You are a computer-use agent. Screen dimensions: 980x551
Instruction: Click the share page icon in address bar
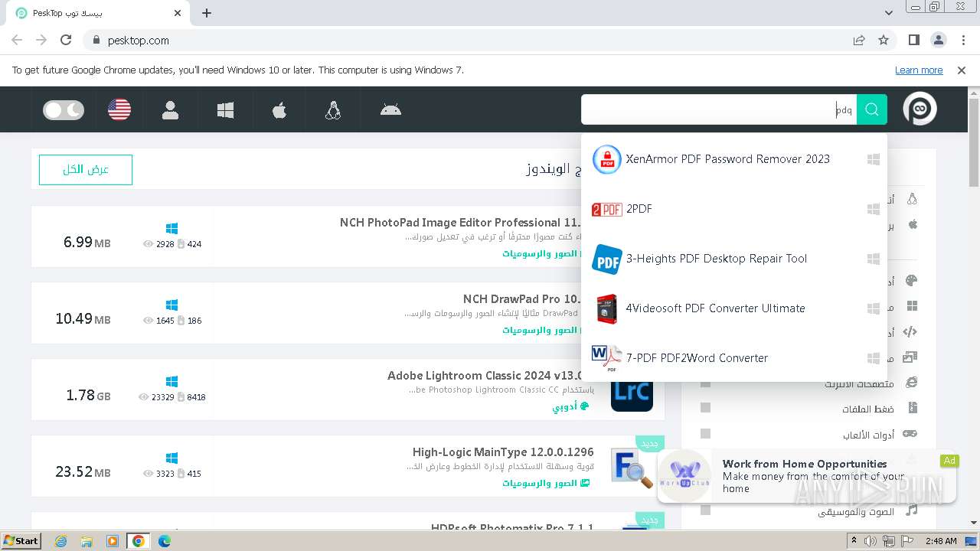(859, 41)
